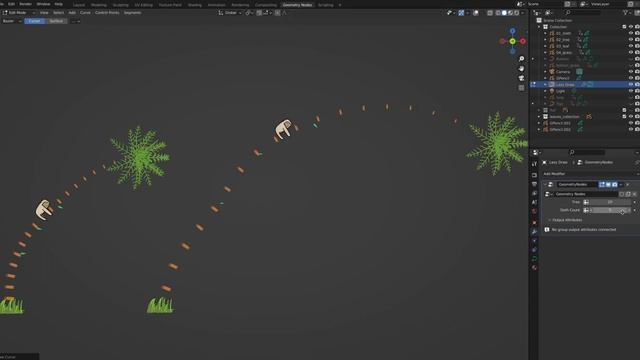The image size is (640, 360).
Task: Open the Edit menu
Action: click(11, 4)
